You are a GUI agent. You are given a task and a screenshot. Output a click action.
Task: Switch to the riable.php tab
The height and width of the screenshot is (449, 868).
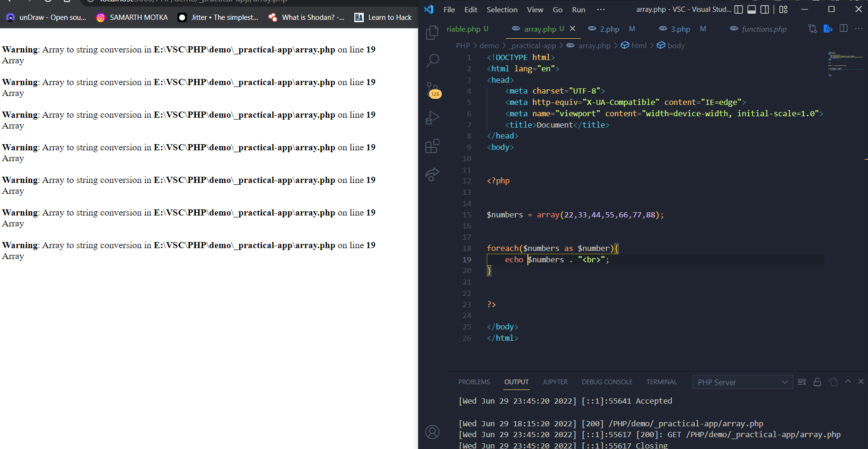pos(467,29)
